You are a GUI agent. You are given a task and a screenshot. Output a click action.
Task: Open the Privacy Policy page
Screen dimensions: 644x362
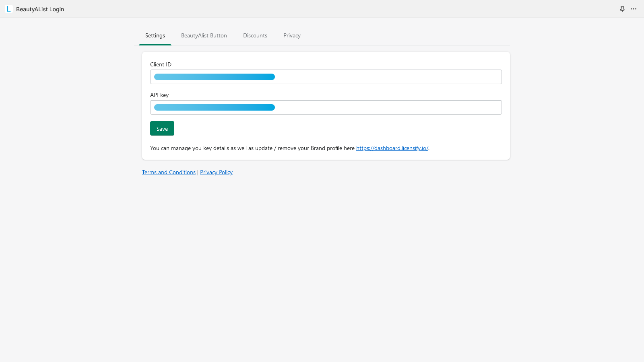point(216,172)
